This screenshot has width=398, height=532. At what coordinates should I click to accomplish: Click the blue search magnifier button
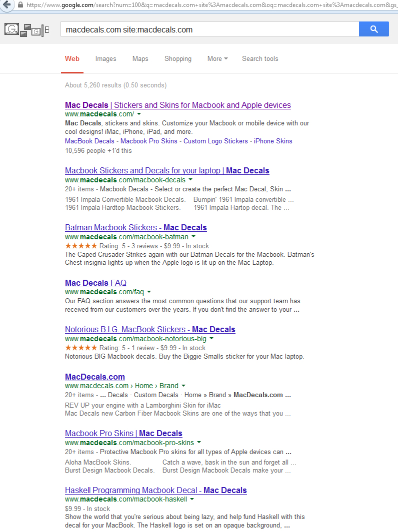[373, 29]
